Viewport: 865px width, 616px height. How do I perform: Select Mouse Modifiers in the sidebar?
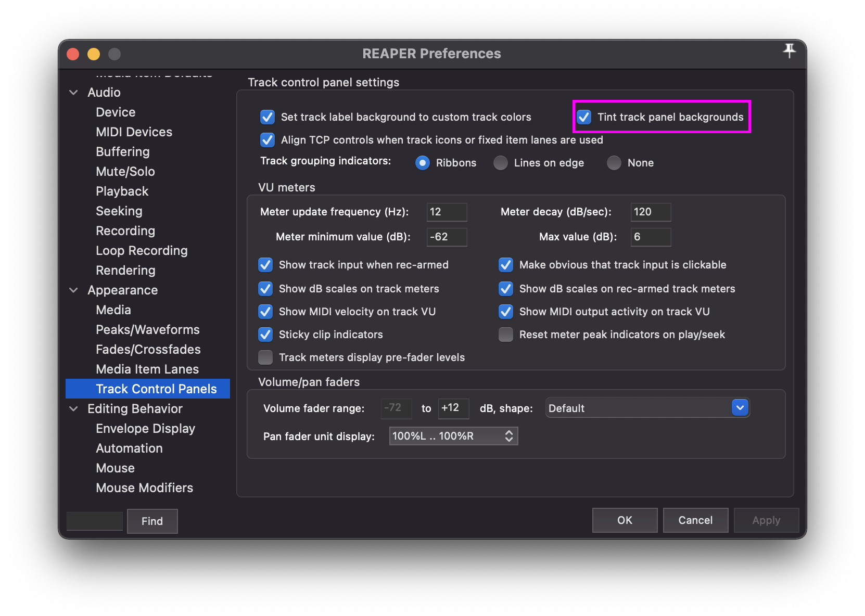click(145, 488)
